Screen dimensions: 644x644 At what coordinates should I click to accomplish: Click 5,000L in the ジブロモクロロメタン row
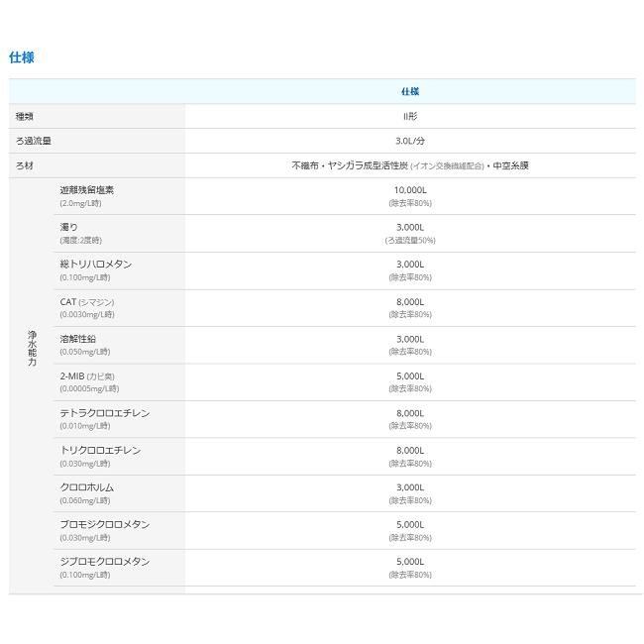pyautogui.click(x=410, y=562)
